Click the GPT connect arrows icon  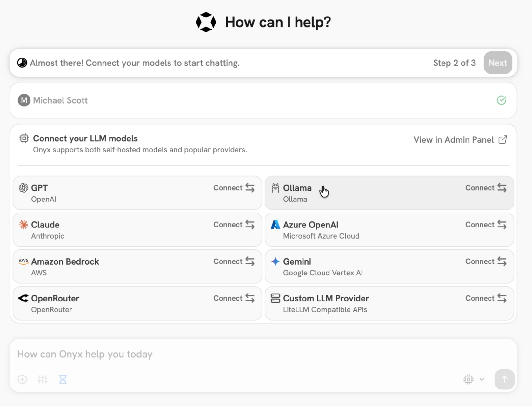[250, 188]
